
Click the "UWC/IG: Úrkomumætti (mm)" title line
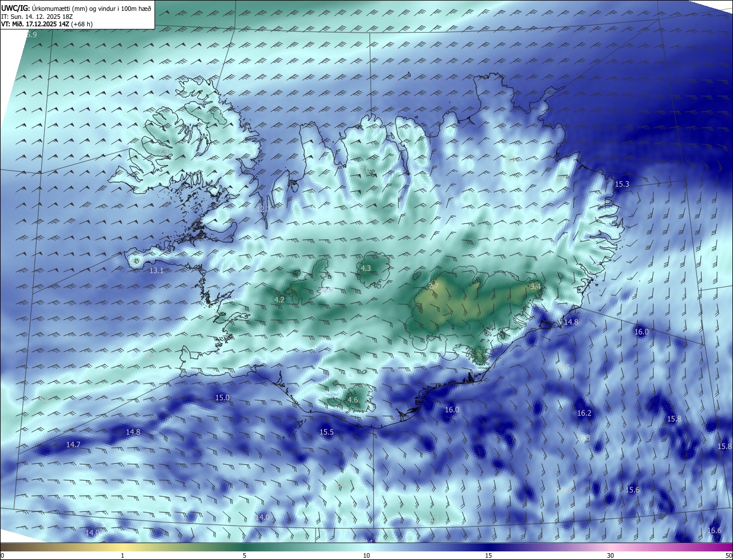76,9
